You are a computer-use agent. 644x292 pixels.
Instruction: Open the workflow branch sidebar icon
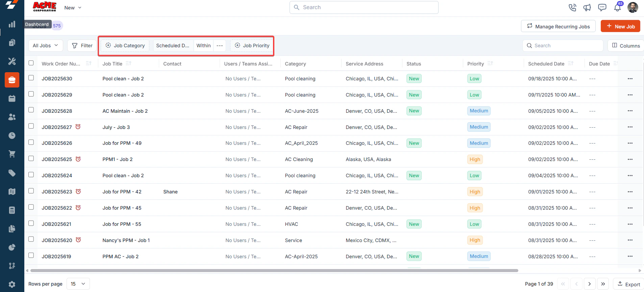pos(12,266)
